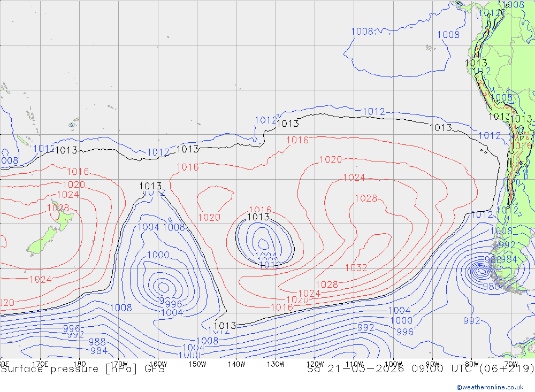Select the 80W longitude axis label
The width and height of the screenshot is (535, 392).
click(x=472, y=364)
